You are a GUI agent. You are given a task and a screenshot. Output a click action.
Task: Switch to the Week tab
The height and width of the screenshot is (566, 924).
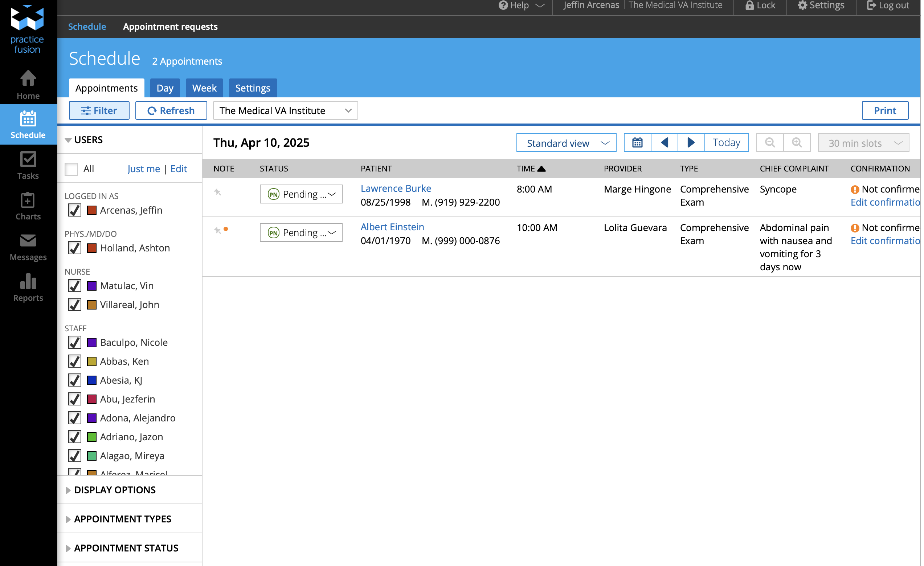(x=204, y=88)
